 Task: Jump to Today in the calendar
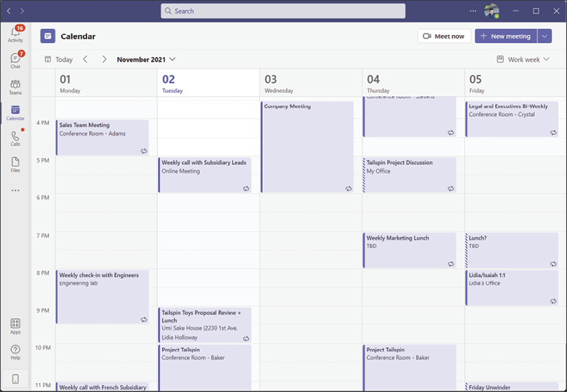click(x=59, y=60)
